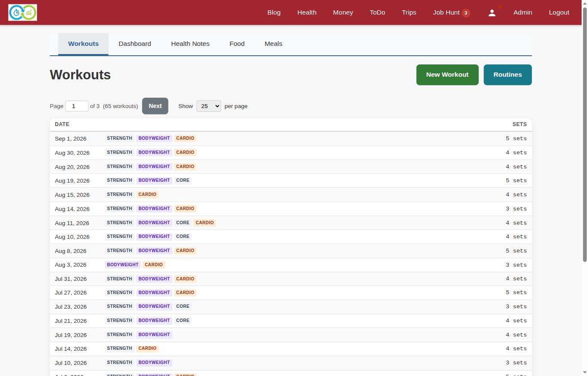Viewport: 588px width, 376px height.
Task: Open the Aug 30, 2026 workout
Action: 291,153
